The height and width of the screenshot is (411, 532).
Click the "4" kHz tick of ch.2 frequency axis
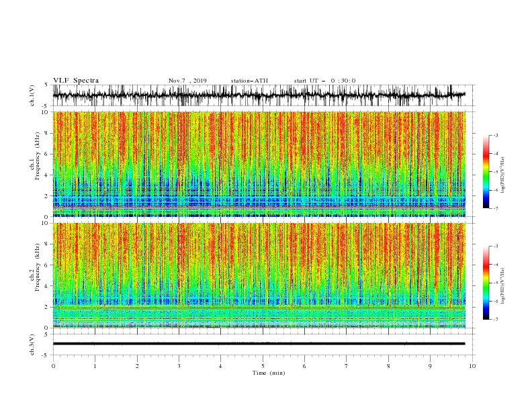[x=46, y=286]
